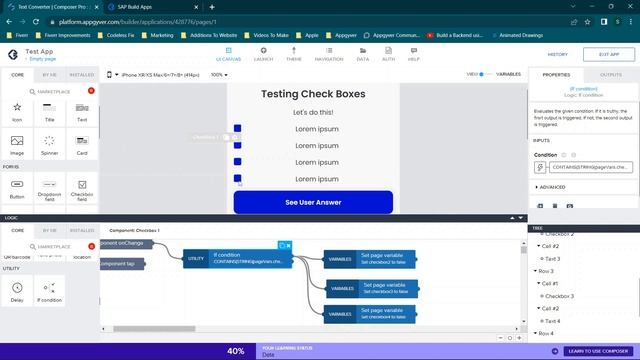This screenshot has height=360, width=640.
Task: Click the duplicate icon above If condition node
Action: coord(282,245)
